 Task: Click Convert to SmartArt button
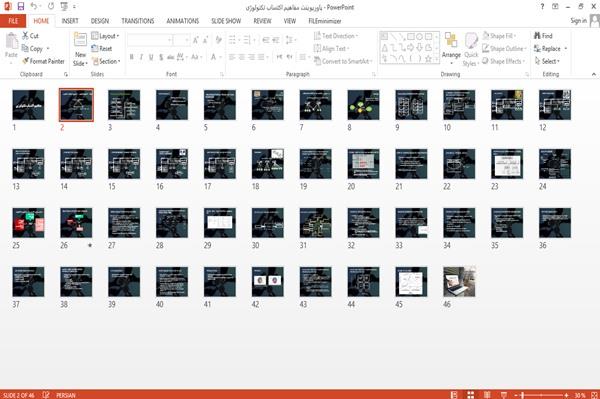[x=343, y=61]
